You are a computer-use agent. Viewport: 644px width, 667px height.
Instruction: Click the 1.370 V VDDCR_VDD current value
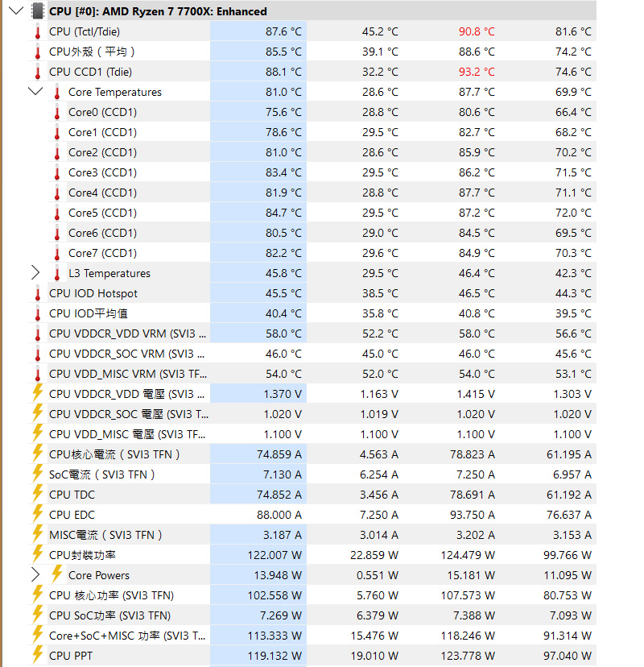(x=283, y=394)
